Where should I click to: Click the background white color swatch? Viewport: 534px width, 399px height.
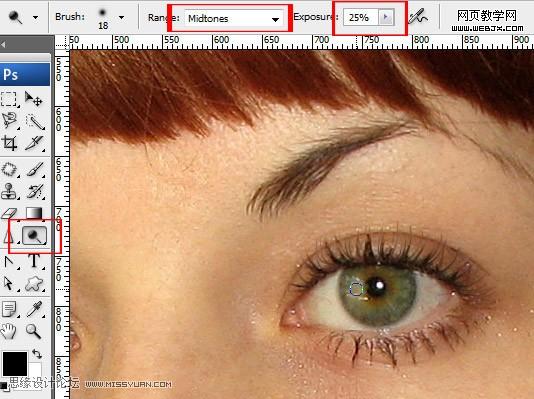point(35,370)
